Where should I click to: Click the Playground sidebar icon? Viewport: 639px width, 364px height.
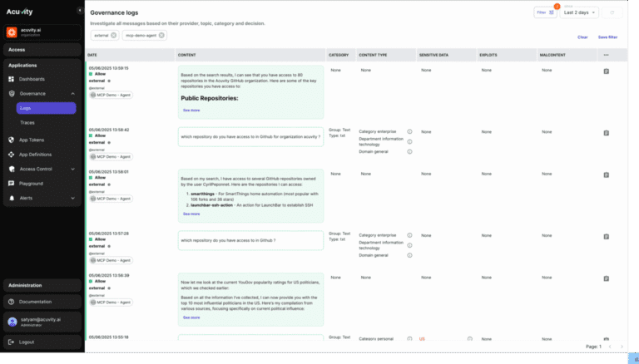coord(12,183)
